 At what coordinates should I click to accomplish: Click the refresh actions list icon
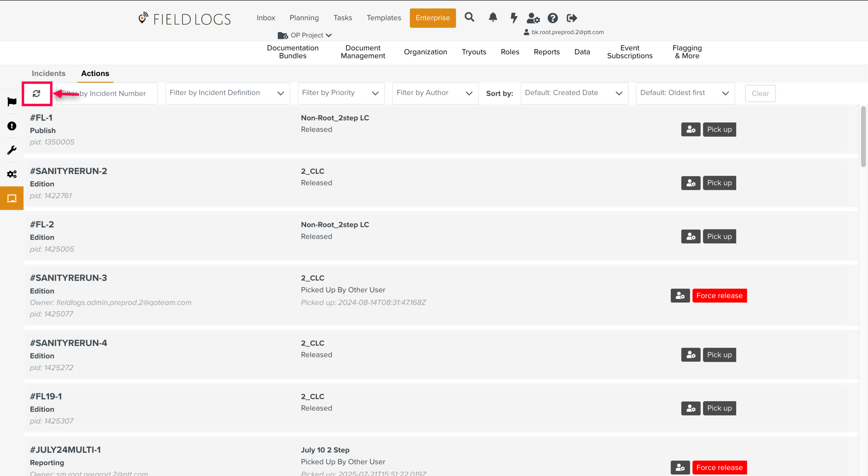pyautogui.click(x=36, y=93)
